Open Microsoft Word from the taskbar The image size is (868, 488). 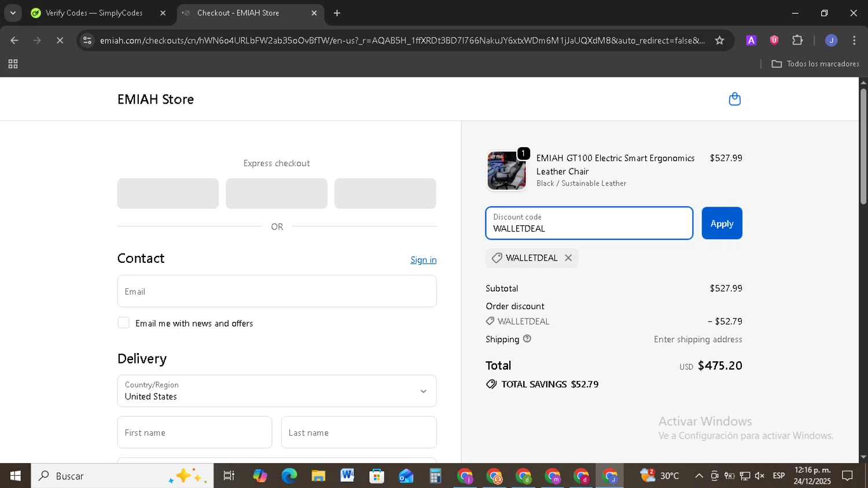347,476
